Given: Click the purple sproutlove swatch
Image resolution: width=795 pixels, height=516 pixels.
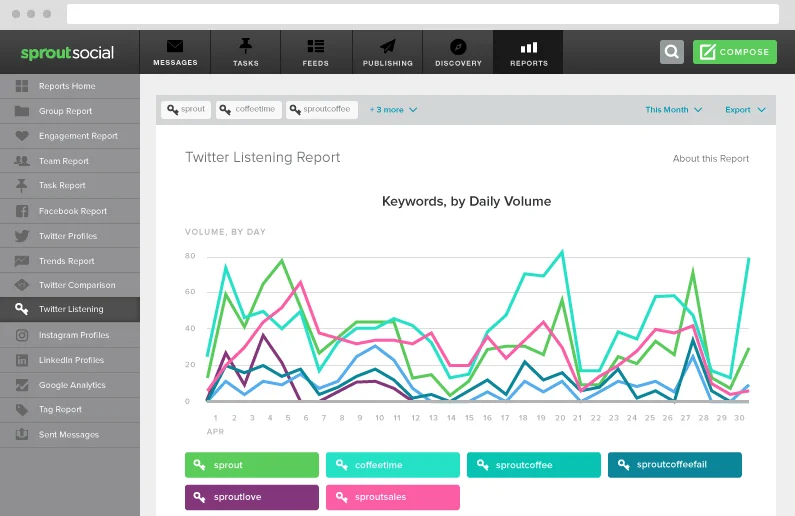Looking at the screenshot, I should (252, 497).
